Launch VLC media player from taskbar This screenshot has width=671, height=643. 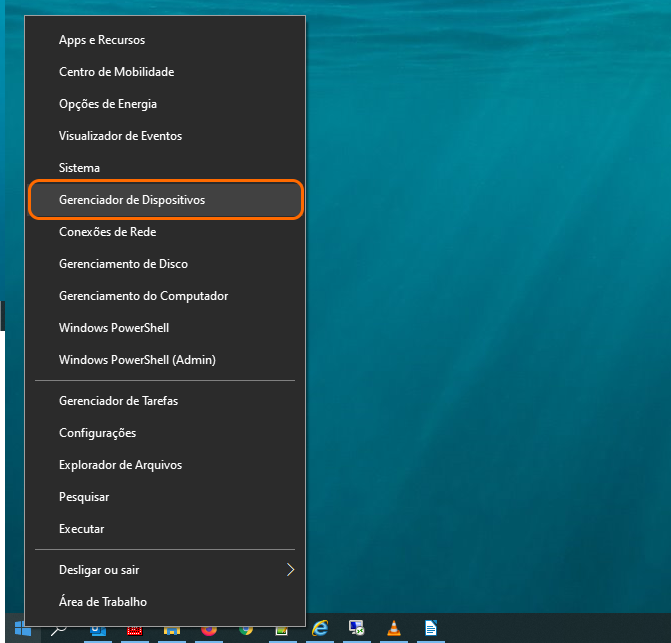[394, 628]
